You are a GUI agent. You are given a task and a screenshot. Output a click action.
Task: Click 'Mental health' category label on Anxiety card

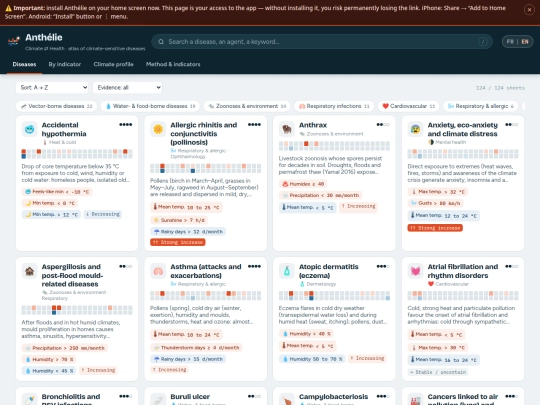(450, 142)
